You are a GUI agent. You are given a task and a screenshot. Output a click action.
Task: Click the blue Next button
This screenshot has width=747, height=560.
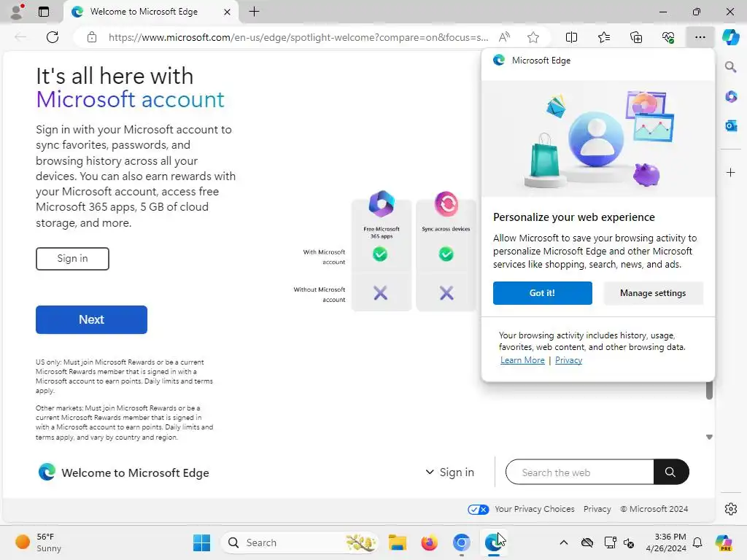[91, 319]
